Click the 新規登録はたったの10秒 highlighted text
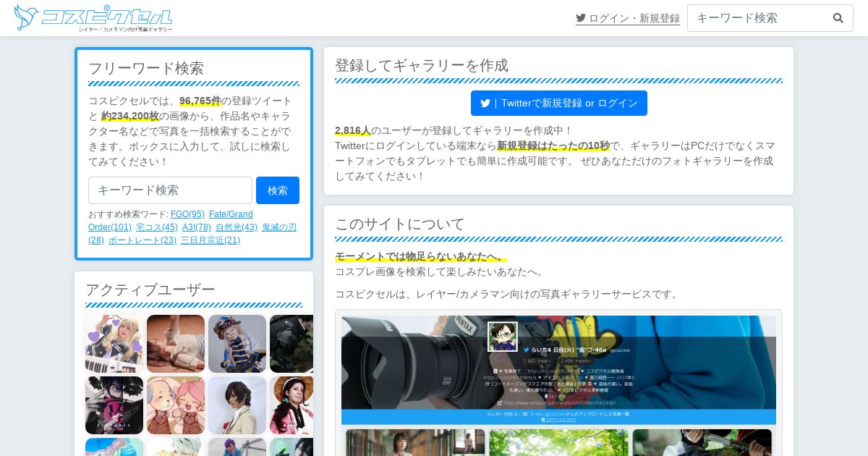The image size is (868, 456). point(553,145)
